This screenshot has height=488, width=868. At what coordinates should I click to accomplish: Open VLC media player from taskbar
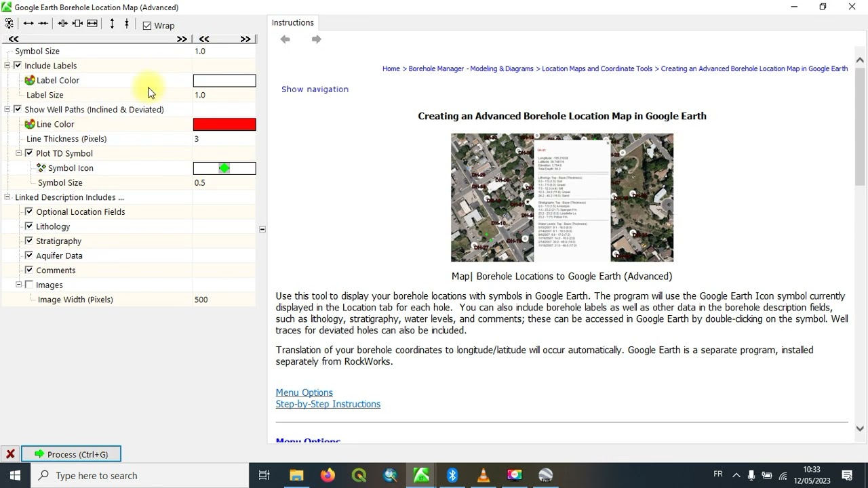pyautogui.click(x=484, y=475)
